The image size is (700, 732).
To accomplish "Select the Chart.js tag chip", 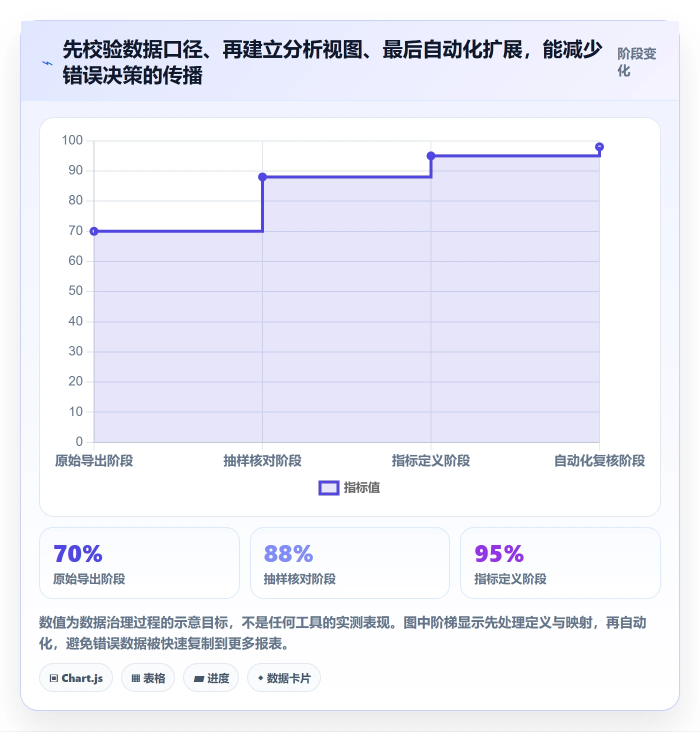I will (76, 678).
